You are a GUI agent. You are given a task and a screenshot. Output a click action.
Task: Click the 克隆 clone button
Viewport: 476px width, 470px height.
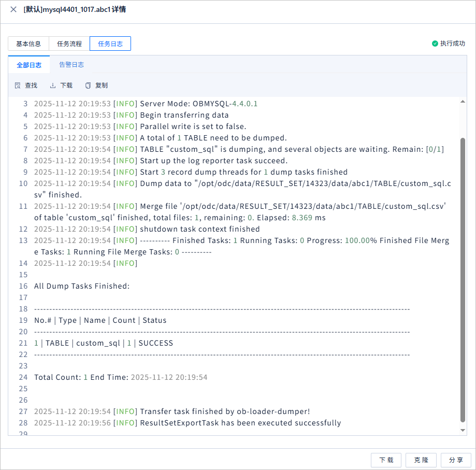coord(421,460)
